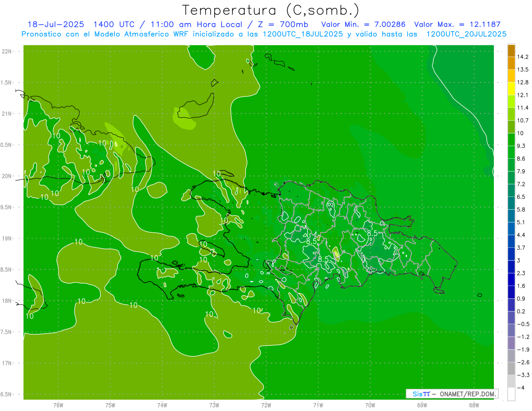
Task: Click the "1400 UTC" time text
Action: pos(115,24)
